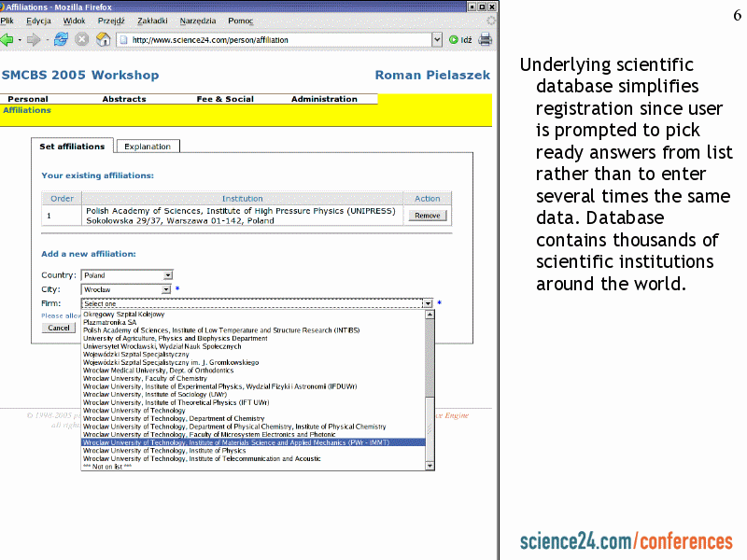Select Plazmatronika SA from the firm list

point(109,322)
